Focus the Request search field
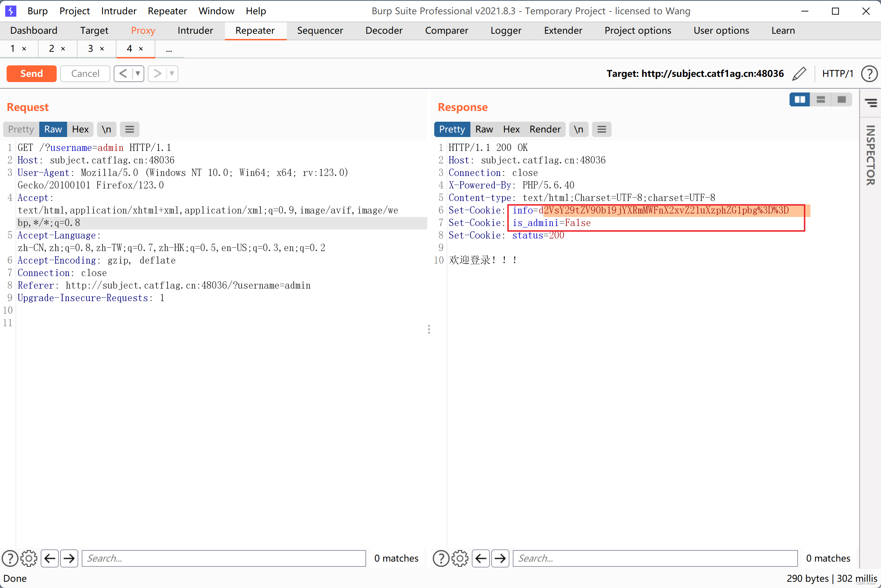This screenshot has width=881, height=588. 224,558
